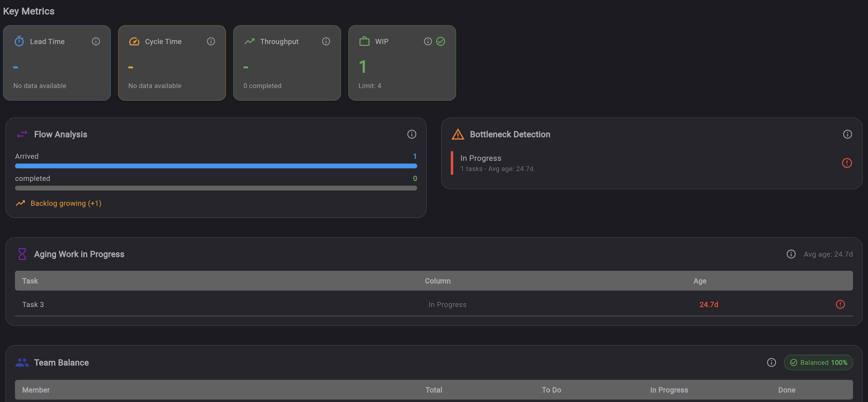Image resolution: width=868 pixels, height=402 pixels.
Task: Open the Flow Analysis info tooltip
Action: pos(412,134)
